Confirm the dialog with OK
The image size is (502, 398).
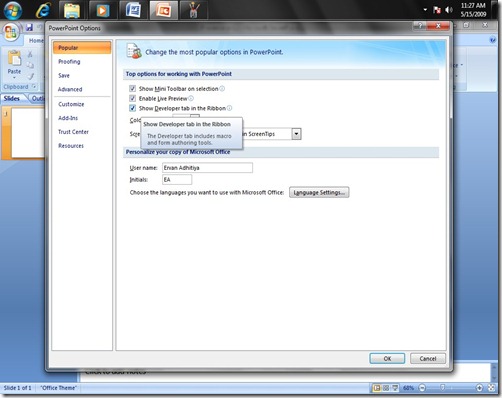tap(387, 359)
